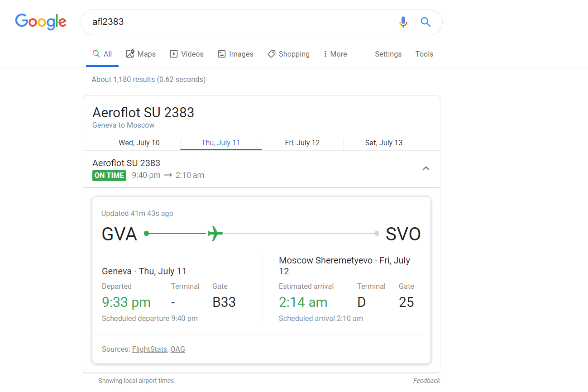
Task: Click the Updated 41m 43s ago text
Action: (137, 213)
